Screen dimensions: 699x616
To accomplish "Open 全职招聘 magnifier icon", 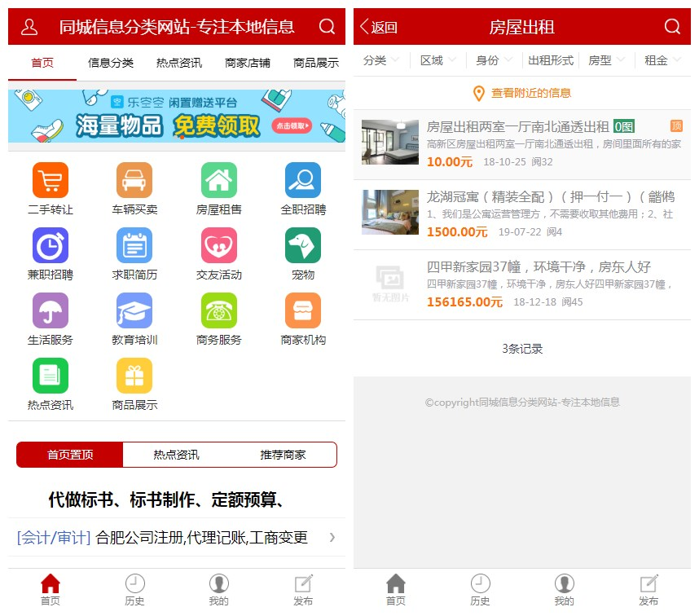I will [303, 180].
